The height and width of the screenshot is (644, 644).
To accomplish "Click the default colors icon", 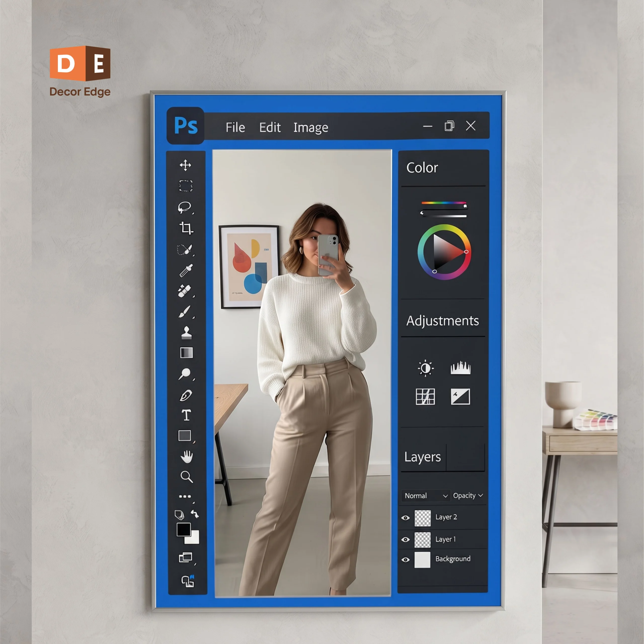I will point(179,515).
